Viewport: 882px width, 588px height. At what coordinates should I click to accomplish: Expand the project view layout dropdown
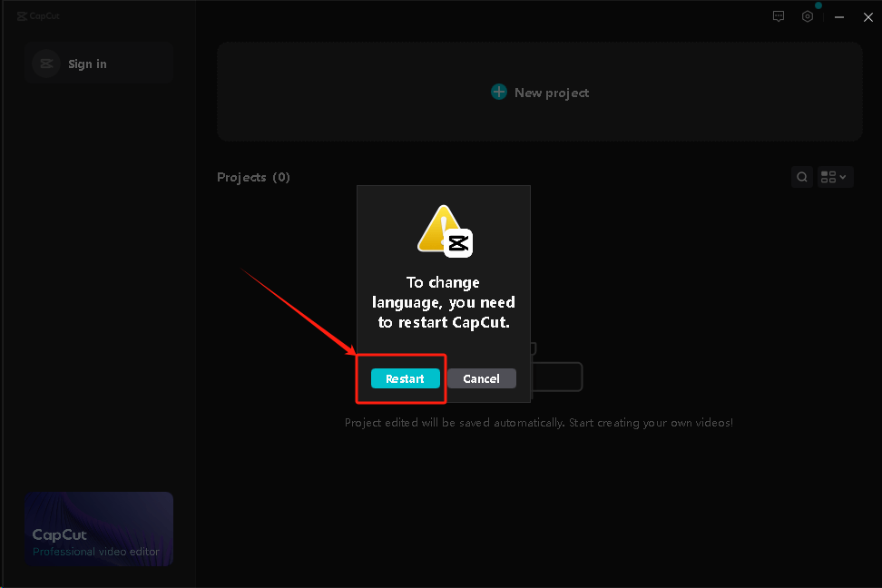pyautogui.click(x=834, y=177)
